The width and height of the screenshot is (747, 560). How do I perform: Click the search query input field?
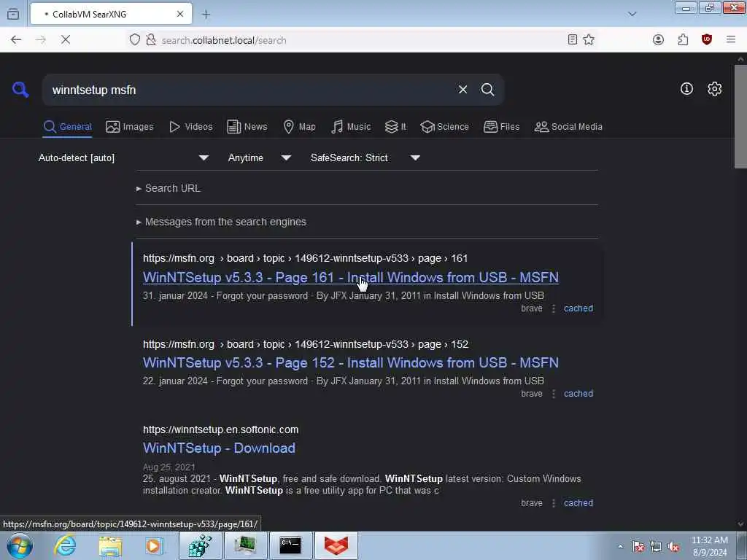[x=248, y=90]
